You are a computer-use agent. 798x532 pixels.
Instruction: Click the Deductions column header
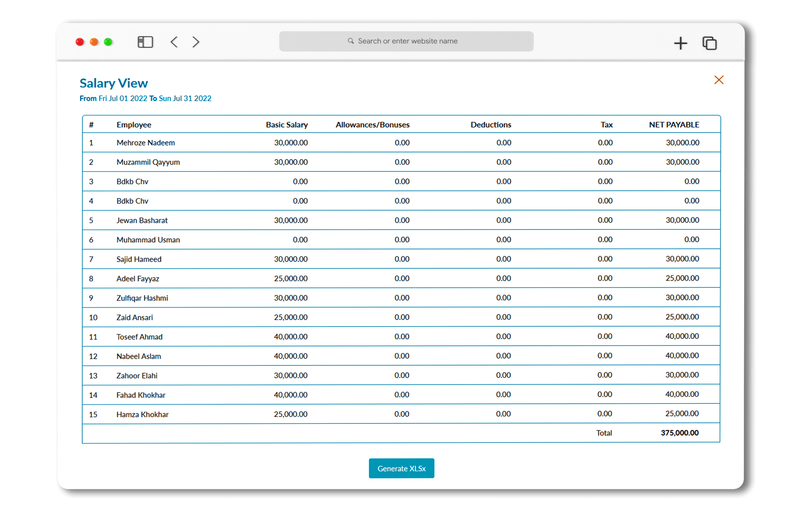click(x=490, y=125)
